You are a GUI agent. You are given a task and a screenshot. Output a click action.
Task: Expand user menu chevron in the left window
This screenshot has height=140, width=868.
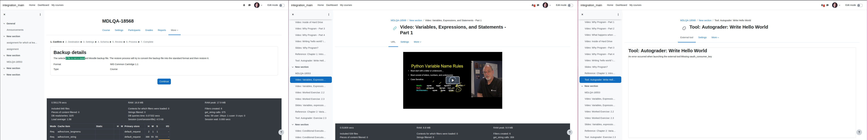[261, 5]
